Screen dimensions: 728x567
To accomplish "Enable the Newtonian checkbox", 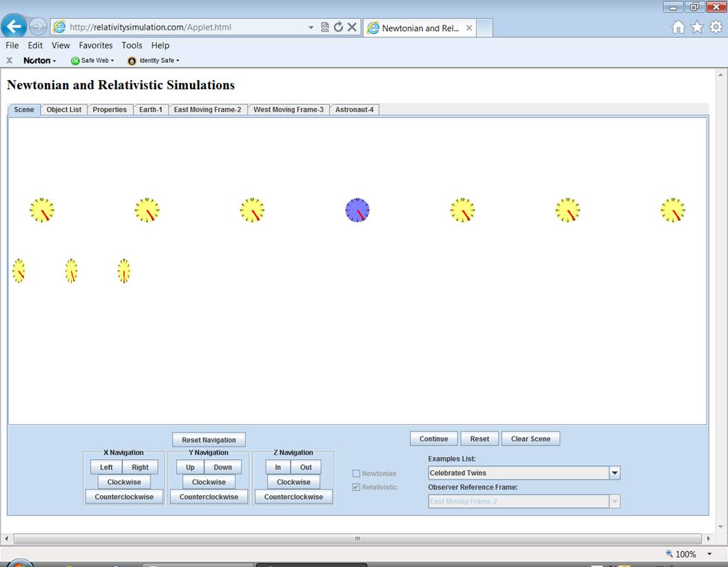I will [356, 473].
